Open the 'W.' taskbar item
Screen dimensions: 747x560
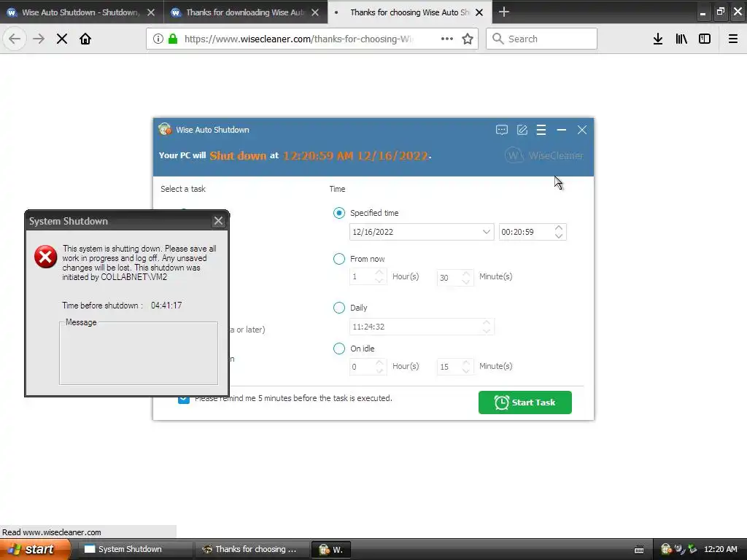tap(331, 550)
